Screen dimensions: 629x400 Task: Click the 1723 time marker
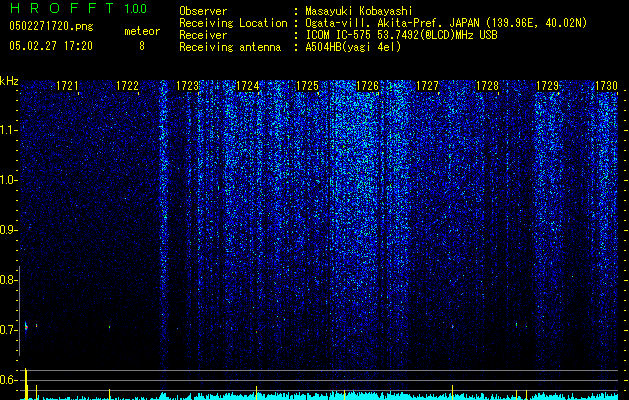[187, 86]
